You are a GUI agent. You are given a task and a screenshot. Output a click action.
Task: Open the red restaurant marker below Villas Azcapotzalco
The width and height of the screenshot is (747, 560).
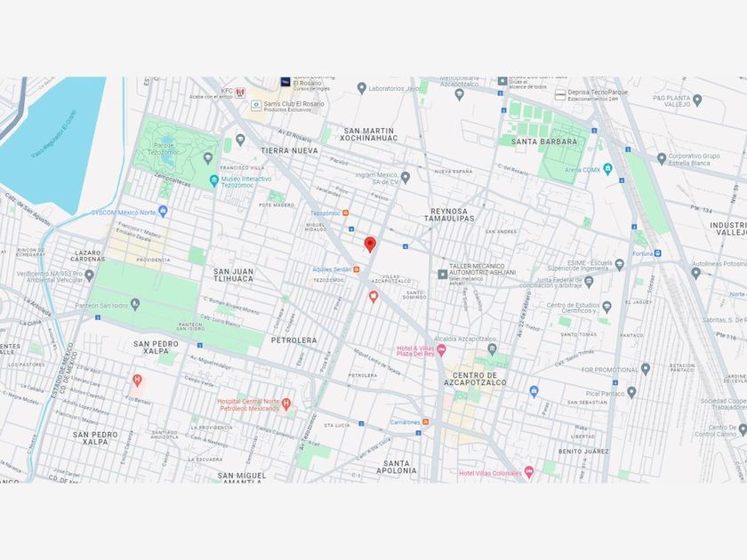pos(373,297)
